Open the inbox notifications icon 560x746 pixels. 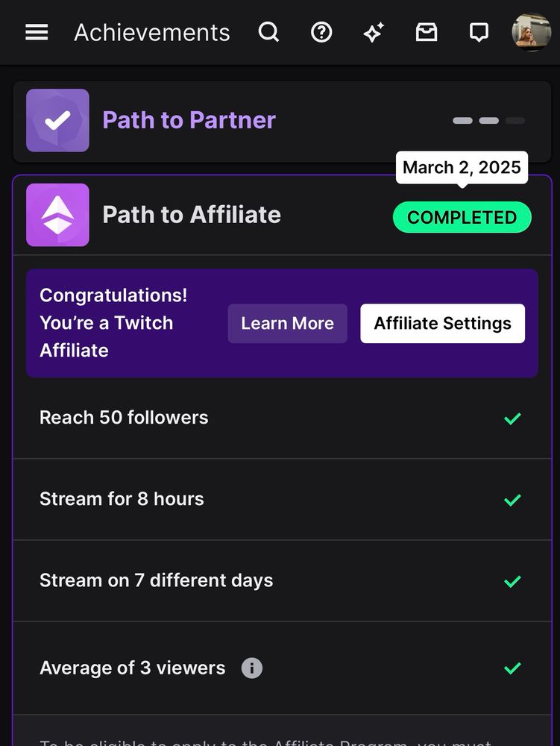427,32
